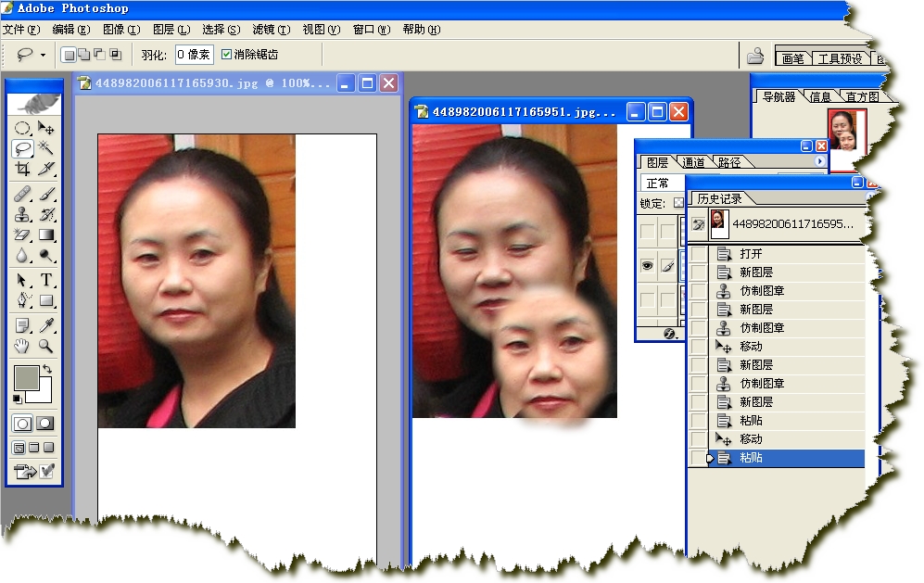Pick the Clone Stamp tool
924x583 pixels.
point(23,214)
